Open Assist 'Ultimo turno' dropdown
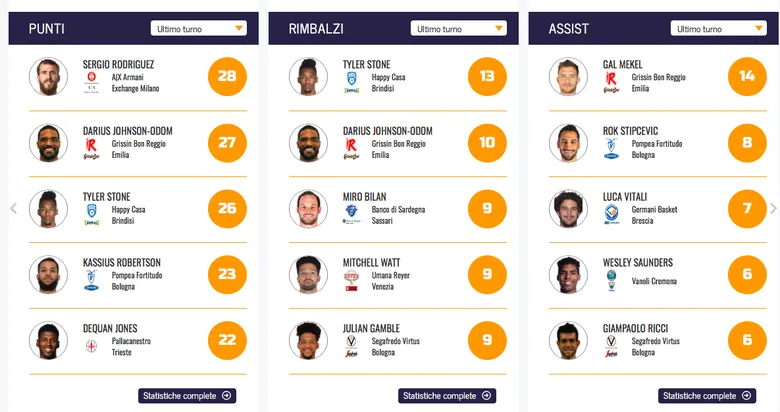This screenshot has height=412, width=780. tap(718, 29)
